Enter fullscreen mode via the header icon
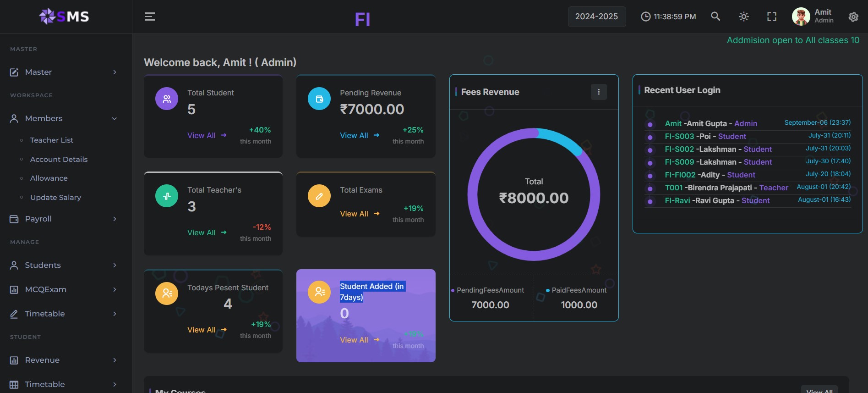This screenshot has height=393, width=868. pos(772,17)
